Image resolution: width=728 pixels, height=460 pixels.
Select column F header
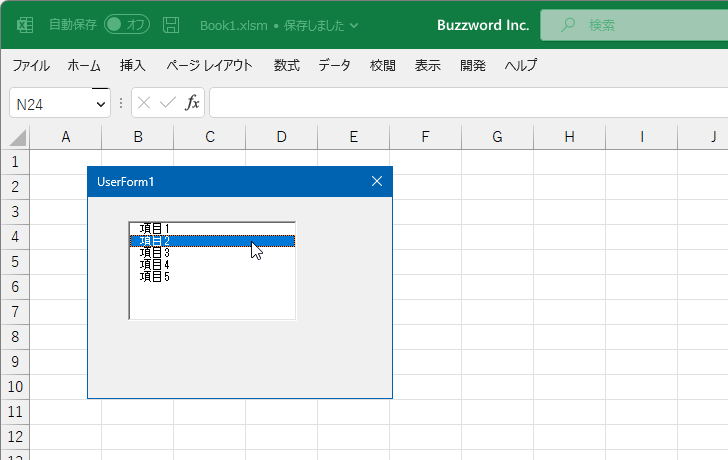[425, 137]
